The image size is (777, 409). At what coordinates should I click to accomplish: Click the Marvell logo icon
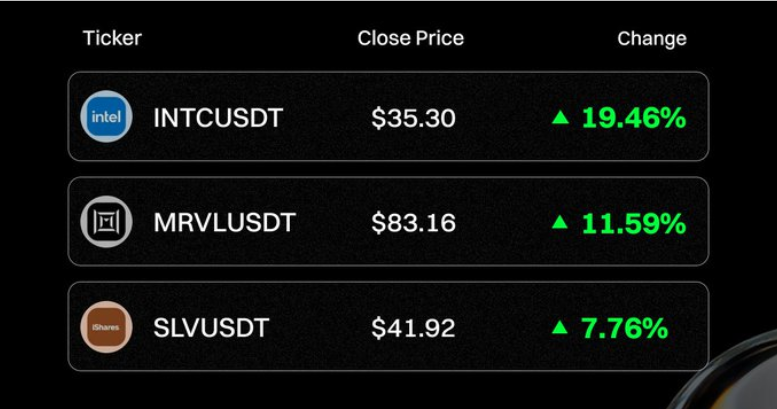click(106, 222)
